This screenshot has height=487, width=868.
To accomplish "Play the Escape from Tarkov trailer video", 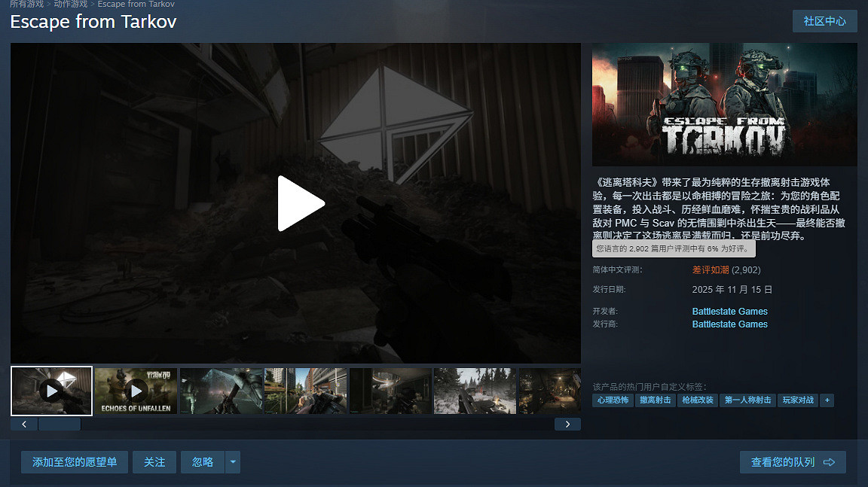I will coord(298,203).
